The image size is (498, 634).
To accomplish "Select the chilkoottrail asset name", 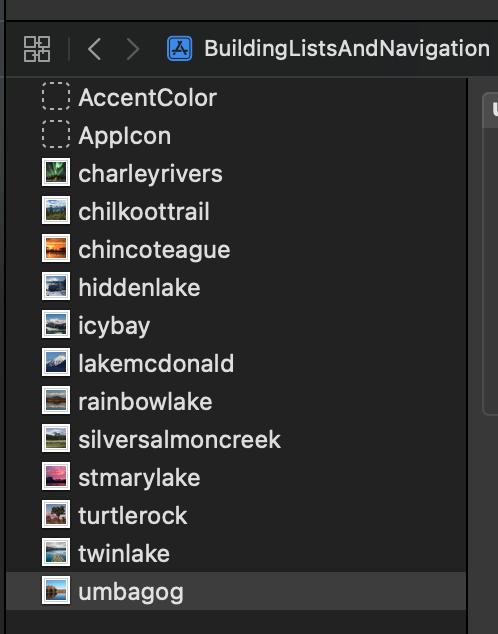I will (144, 212).
